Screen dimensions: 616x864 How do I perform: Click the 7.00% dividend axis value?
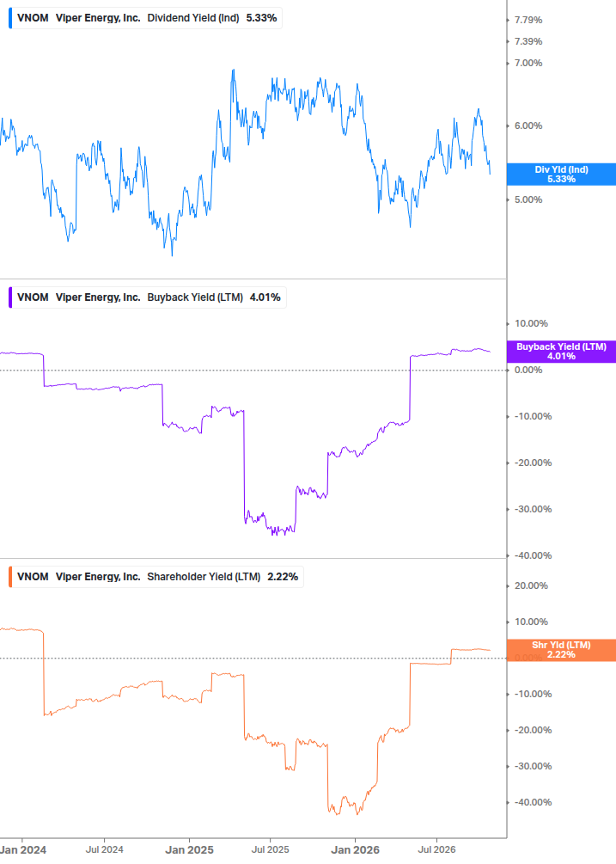[528, 63]
